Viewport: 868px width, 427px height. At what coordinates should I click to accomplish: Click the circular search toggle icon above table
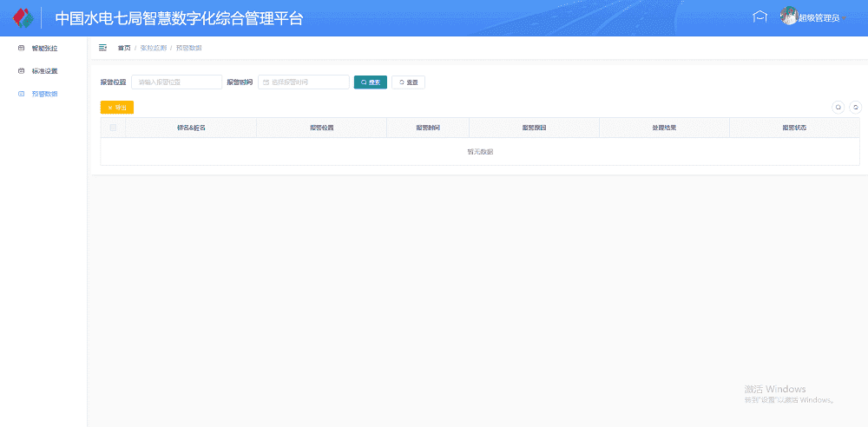838,108
